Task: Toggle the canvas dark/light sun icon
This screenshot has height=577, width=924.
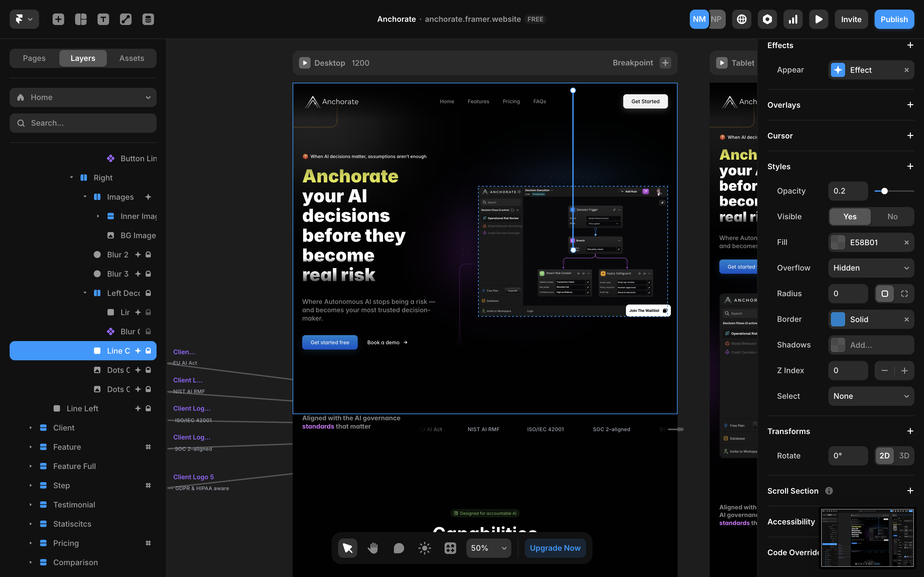Action: 424,548
